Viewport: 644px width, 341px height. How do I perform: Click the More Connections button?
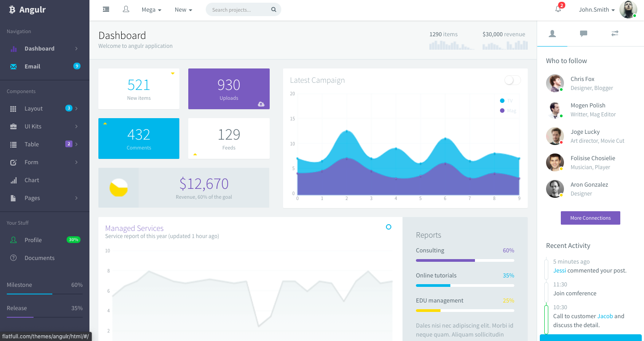click(590, 218)
